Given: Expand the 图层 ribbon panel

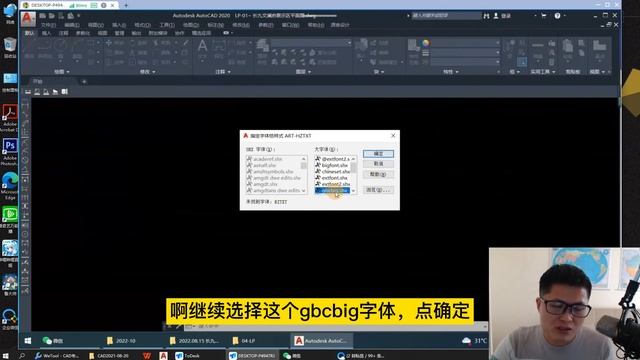Looking at the screenshot, I should tap(303, 72).
